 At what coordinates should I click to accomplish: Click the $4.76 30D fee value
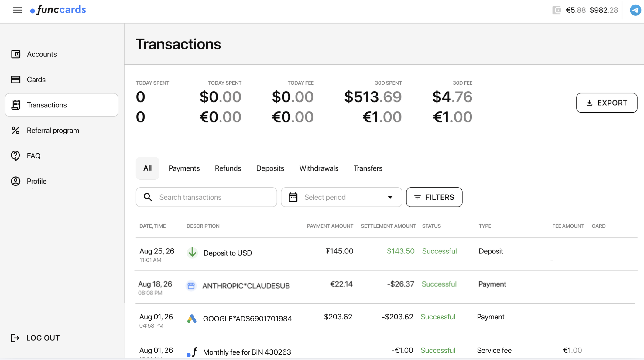click(x=452, y=97)
